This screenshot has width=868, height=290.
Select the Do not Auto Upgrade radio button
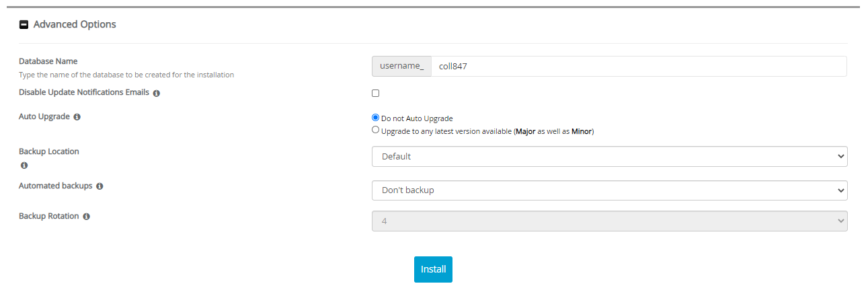click(376, 118)
